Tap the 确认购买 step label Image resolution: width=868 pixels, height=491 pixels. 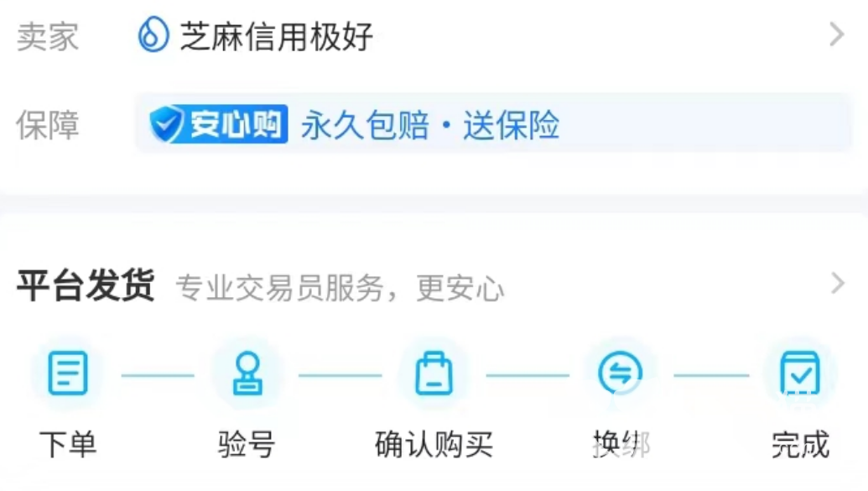434,445
